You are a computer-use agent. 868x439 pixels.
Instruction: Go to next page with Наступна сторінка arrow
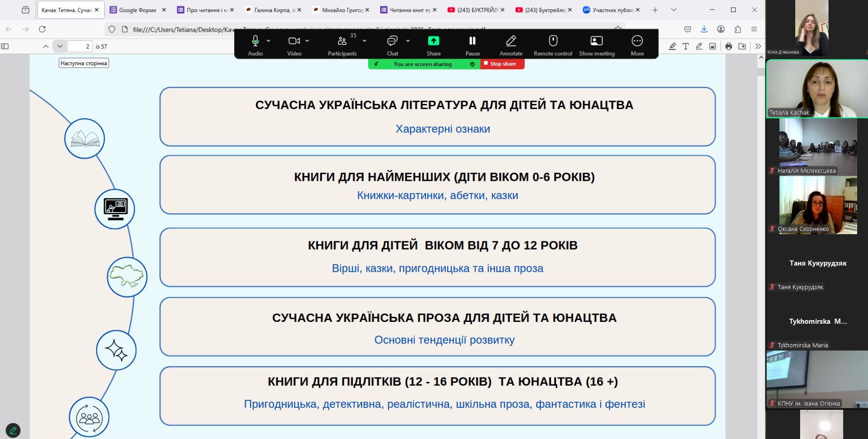pos(60,46)
